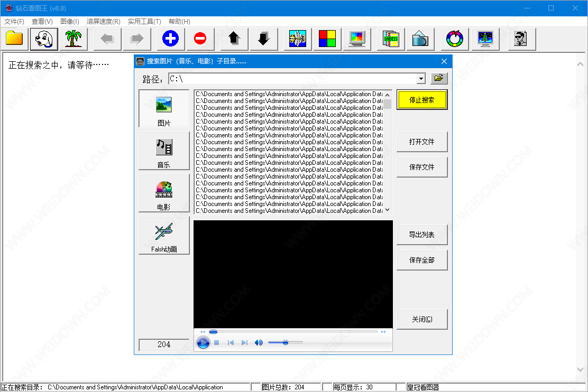
Task: Click the starry night monitor icon
Action: click(x=485, y=39)
